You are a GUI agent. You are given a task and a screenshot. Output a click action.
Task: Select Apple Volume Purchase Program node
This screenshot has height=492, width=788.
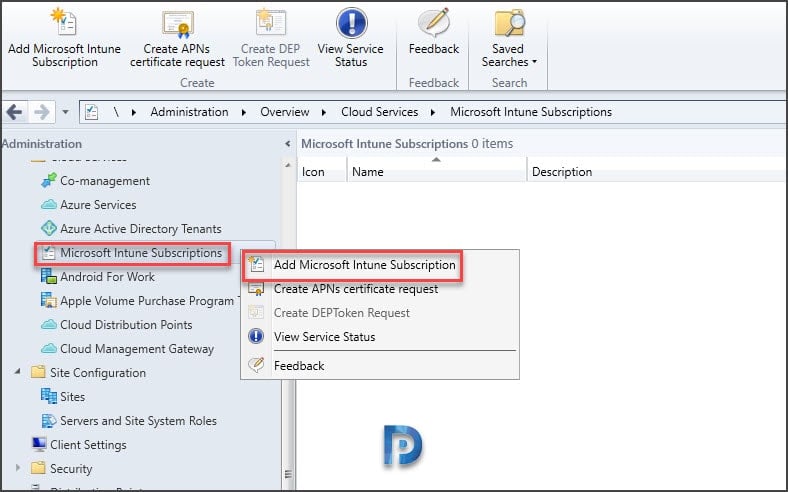(147, 301)
